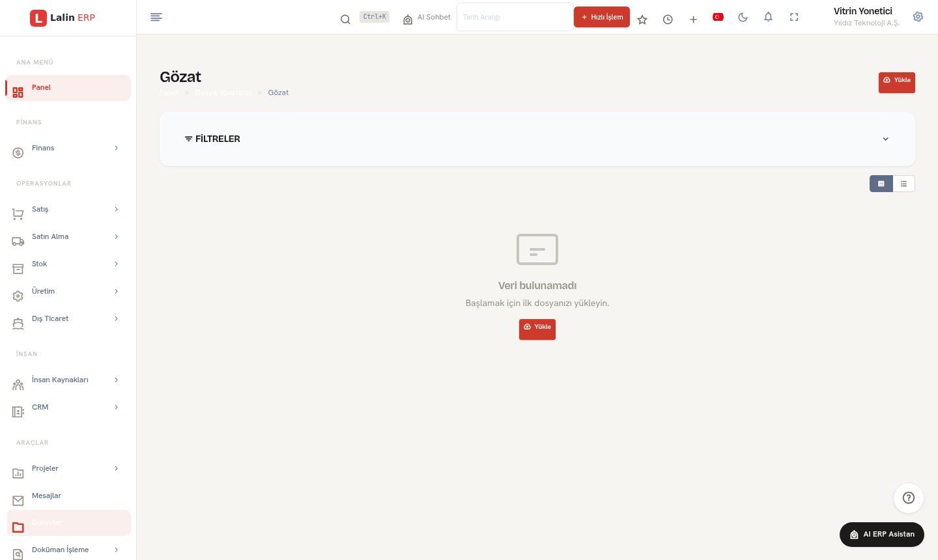938x560 pixels.
Task: Launch the AI ERP Asistan
Action: click(x=882, y=535)
